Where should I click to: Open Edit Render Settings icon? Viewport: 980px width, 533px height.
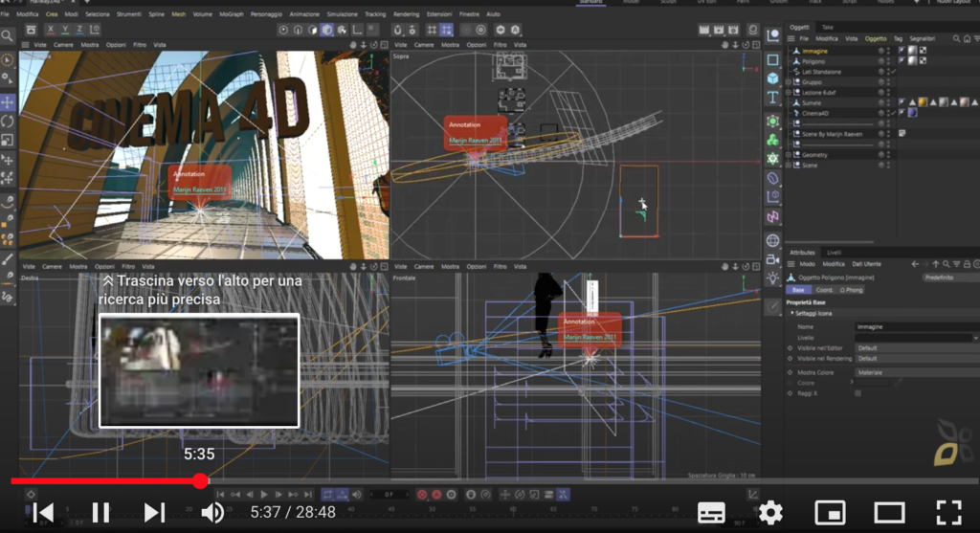(x=734, y=30)
